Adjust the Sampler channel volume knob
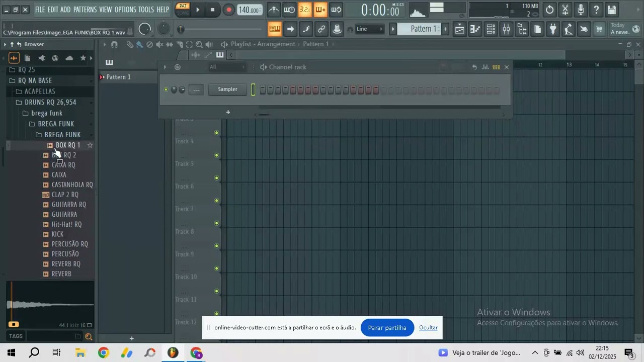644x362 pixels. click(182, 89)
